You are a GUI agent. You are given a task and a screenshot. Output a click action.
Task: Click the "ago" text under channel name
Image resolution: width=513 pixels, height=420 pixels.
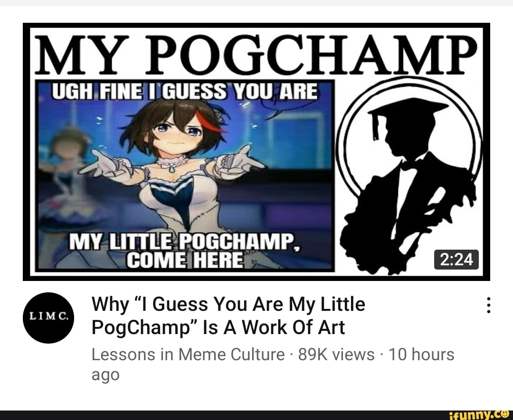coord(105,375)
